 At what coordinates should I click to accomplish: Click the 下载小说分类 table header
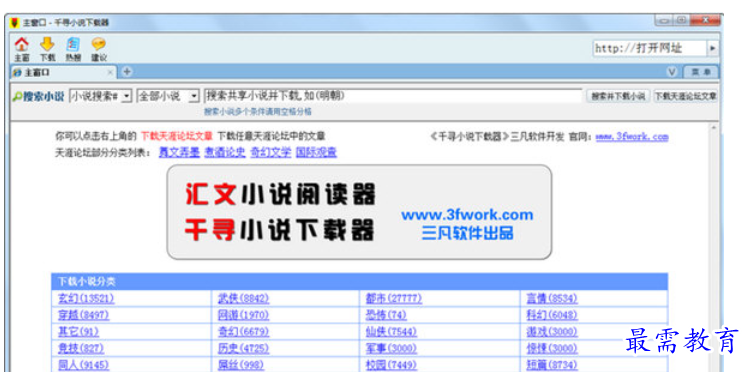[359, 282]
